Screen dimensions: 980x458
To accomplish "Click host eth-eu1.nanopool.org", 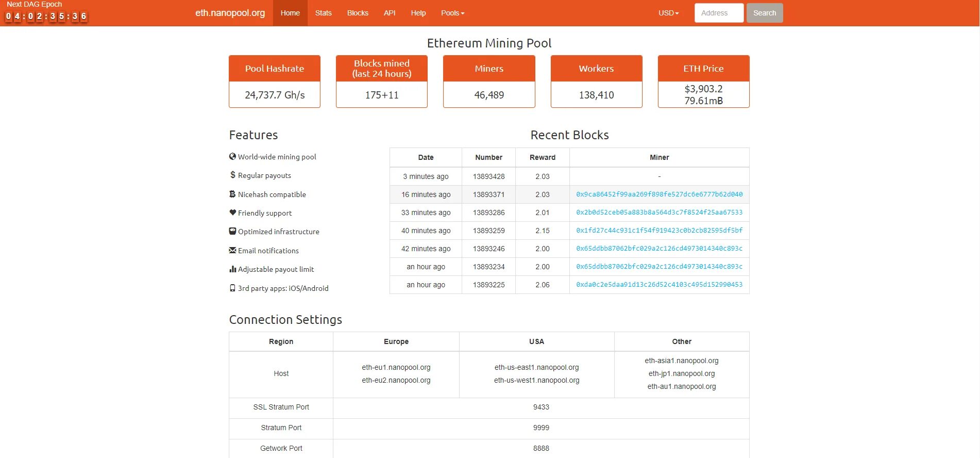I will (x=396, y=367).
